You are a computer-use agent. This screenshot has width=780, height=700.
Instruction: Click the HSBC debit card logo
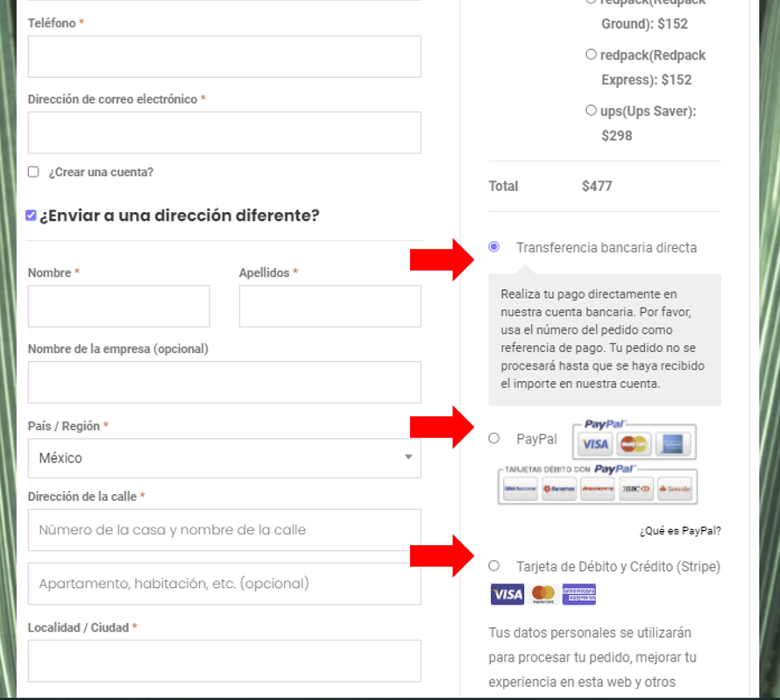(636, 489)
